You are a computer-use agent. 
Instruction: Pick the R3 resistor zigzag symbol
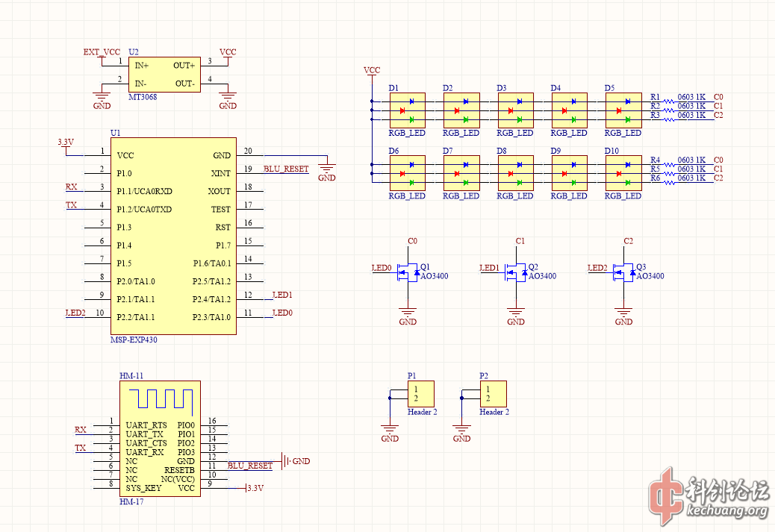[669, 119]
